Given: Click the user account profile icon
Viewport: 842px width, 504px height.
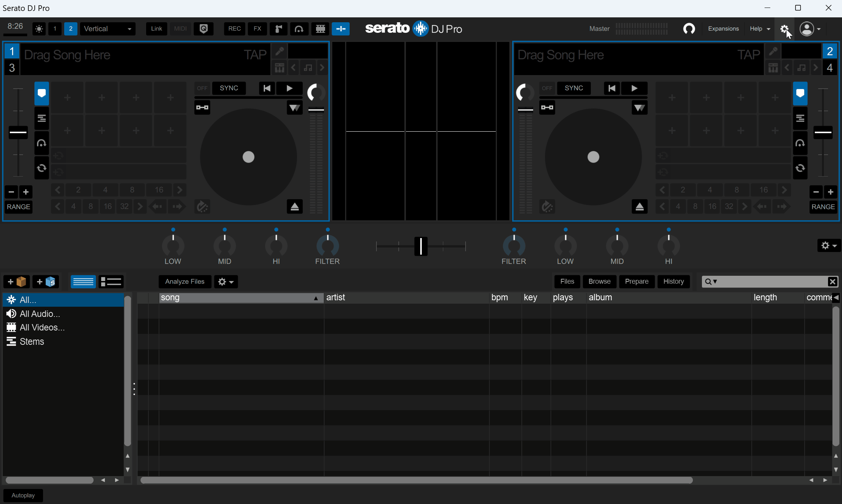Looking at the screenshot, I should pos(807,29).
